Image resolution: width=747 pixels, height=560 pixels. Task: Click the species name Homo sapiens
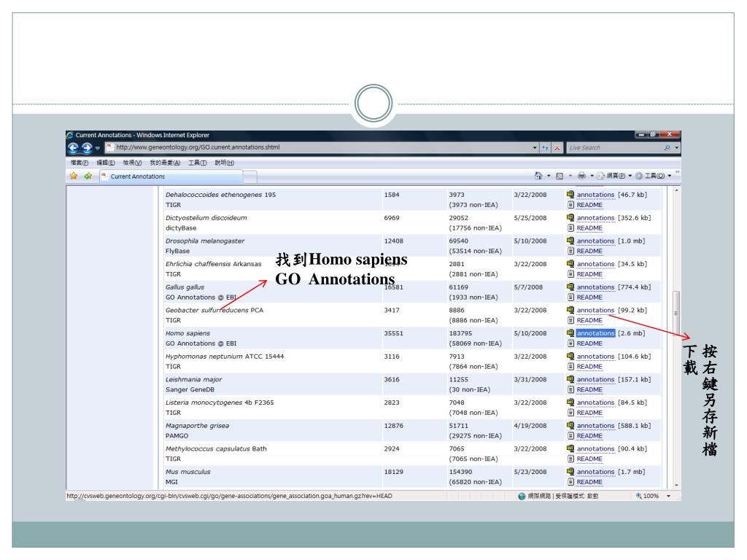point(187,333)
